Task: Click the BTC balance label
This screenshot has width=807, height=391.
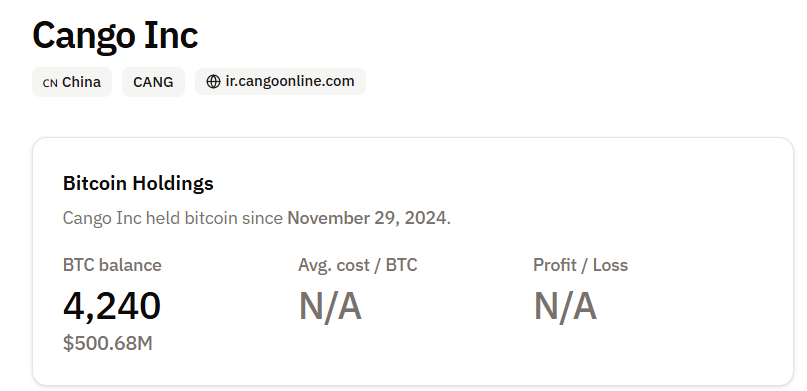Action: tap(112, 265)
